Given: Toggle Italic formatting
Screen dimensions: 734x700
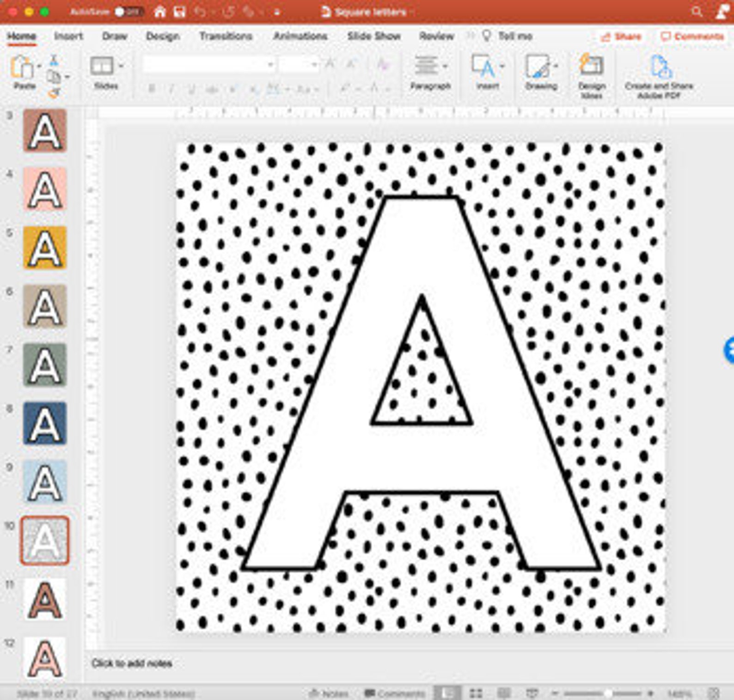Looking at the screenshot, I should pyautogui.click(x=171, y=89).
